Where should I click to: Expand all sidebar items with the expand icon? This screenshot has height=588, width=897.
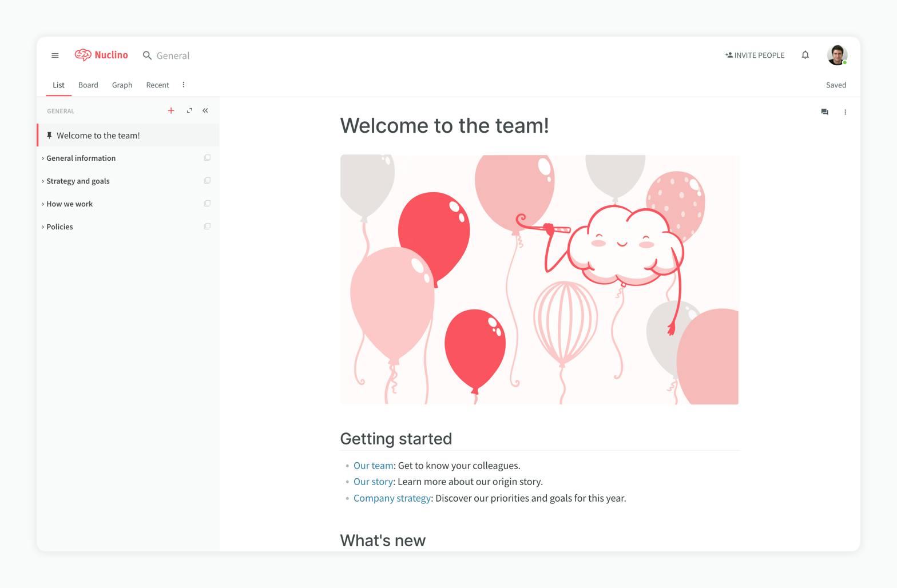coord(189,110)
